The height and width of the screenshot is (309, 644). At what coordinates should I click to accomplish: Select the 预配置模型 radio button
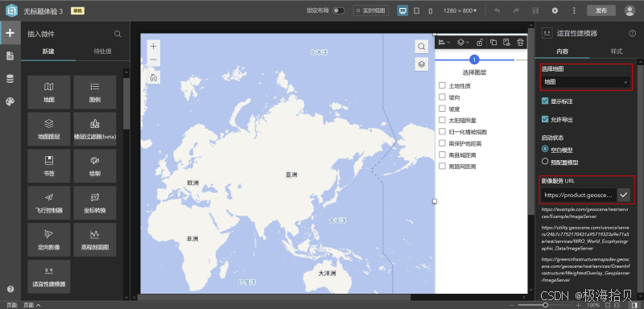(x=545, y=161)
